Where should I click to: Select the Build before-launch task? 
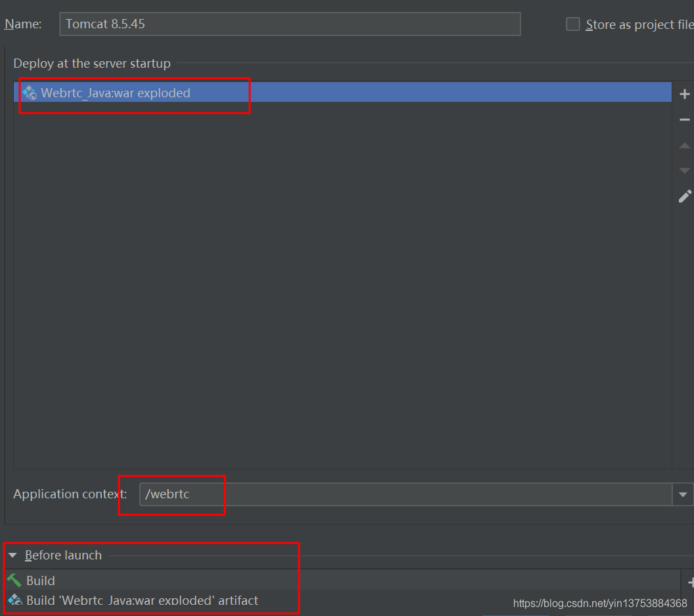click(x=343, y=580)
